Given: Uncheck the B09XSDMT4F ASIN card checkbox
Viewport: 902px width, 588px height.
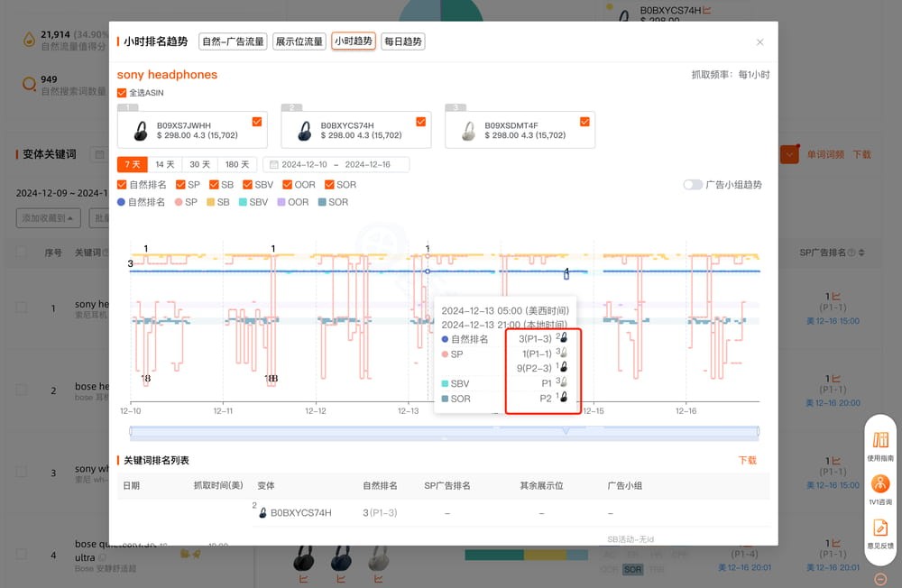Looking at the screenshot, I should coord(584,122).
